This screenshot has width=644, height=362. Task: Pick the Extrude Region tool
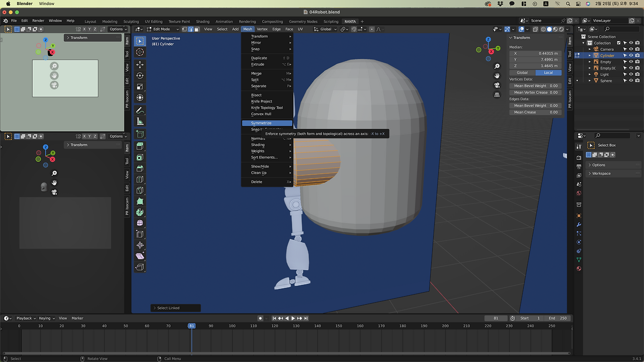coord(140,146)
